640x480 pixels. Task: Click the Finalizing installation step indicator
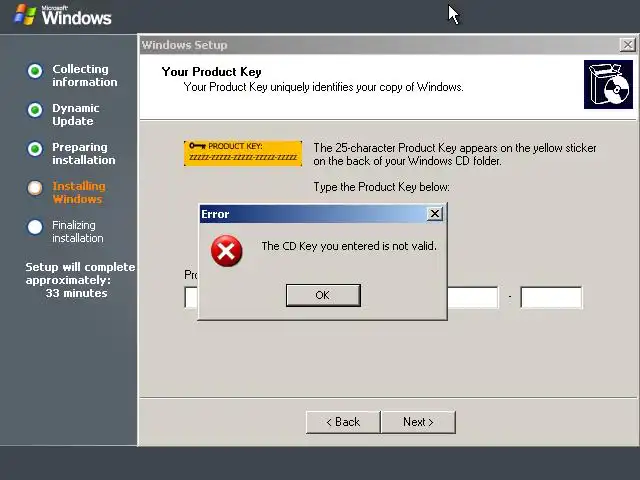click(35, 227)
